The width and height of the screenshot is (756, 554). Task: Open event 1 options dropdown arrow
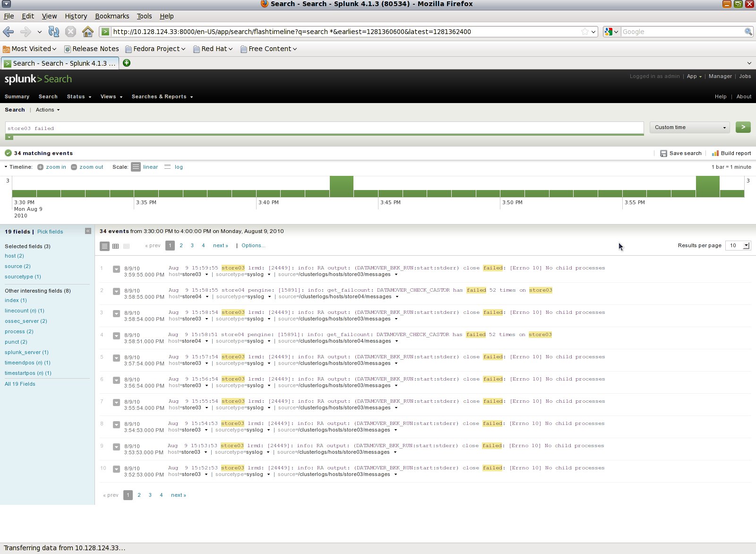116,269
